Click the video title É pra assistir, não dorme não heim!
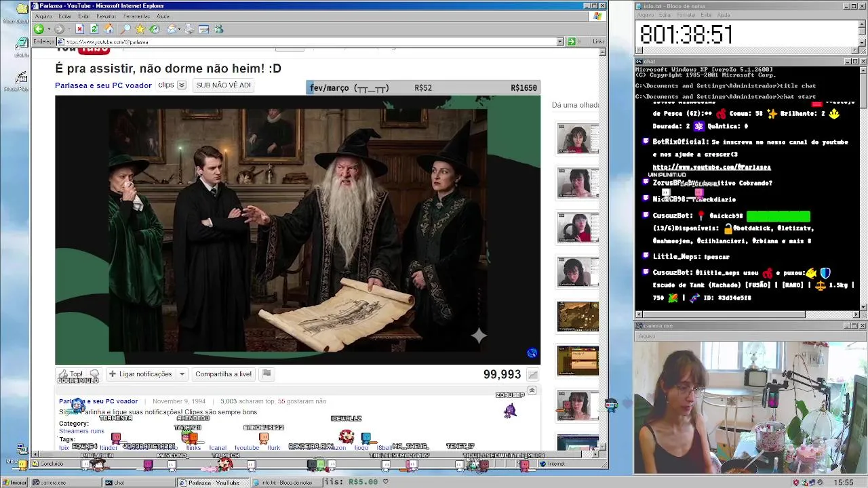The height and width of the screenshot is (488, 868). 168,68
